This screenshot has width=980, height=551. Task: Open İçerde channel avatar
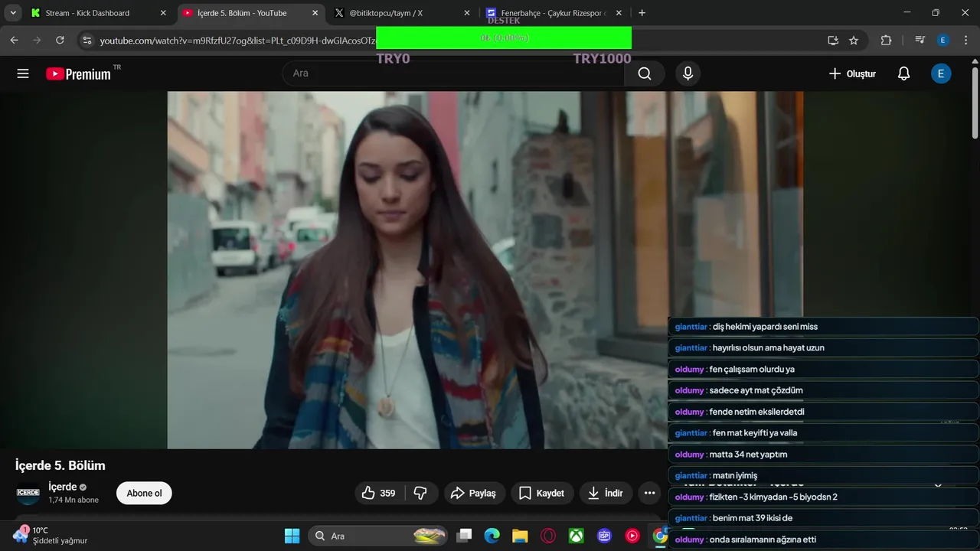click(28, 493)
